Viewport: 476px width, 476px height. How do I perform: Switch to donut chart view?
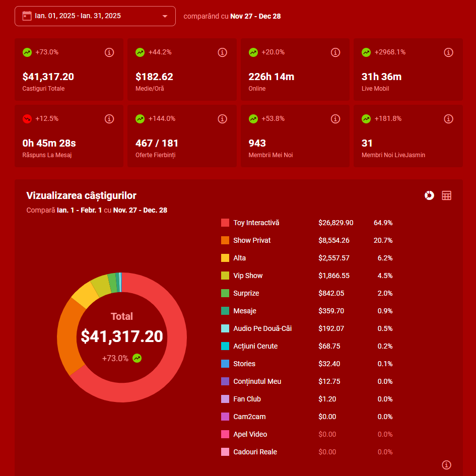tap(429, 195)
